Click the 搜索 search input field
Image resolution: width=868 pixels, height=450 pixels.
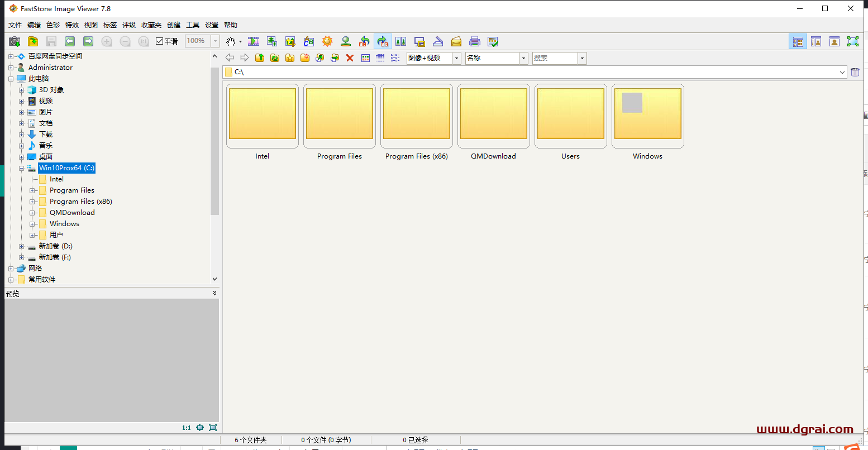[x=555, y=58]
